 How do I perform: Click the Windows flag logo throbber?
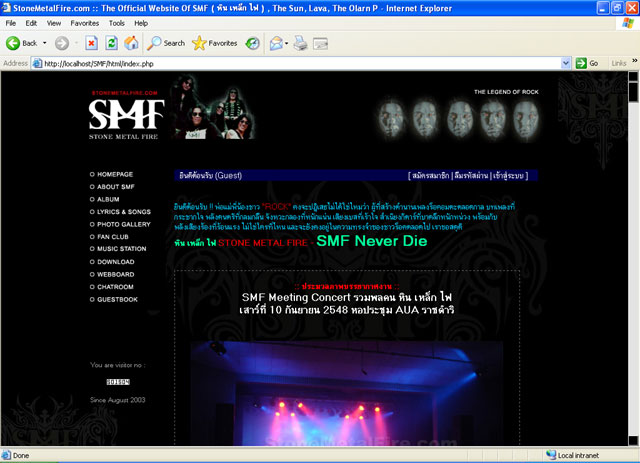[x=628, y=23]
